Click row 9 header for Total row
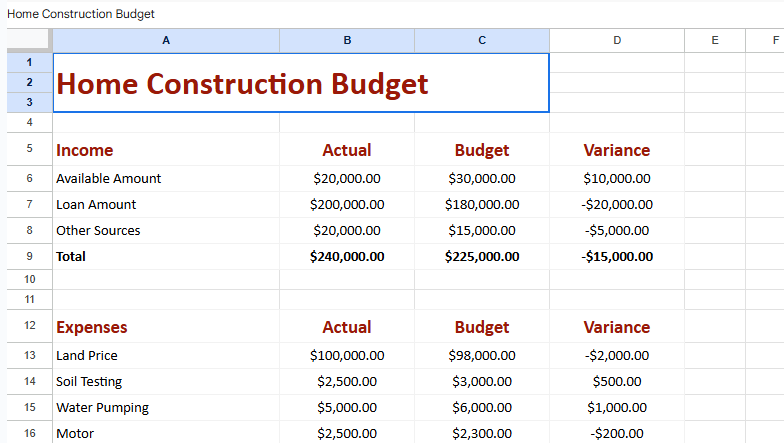 (29, 256)
